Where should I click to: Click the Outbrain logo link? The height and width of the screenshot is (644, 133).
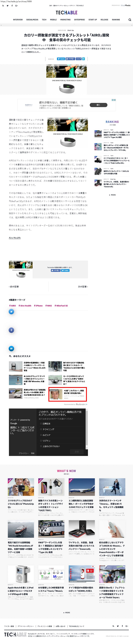coord(82,404)
